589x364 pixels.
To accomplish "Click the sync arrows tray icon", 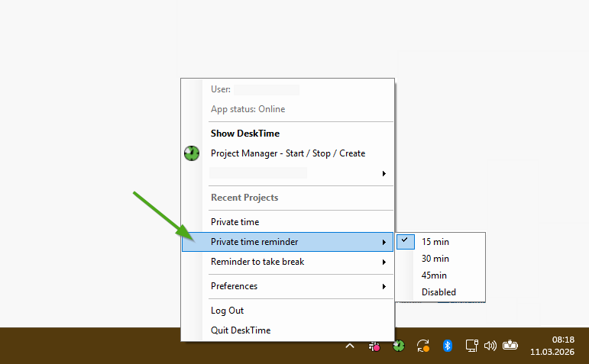I will click(x=423, y=346).
